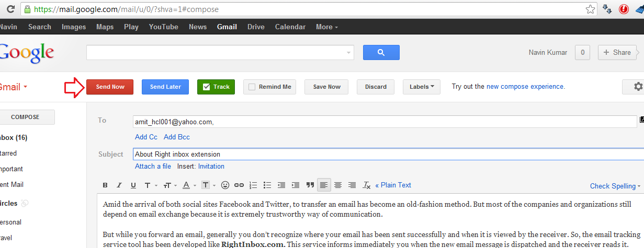This screenshot has width=644, height=248.
Task: Open the search options dropdown arrow
Action: (349, 53)
